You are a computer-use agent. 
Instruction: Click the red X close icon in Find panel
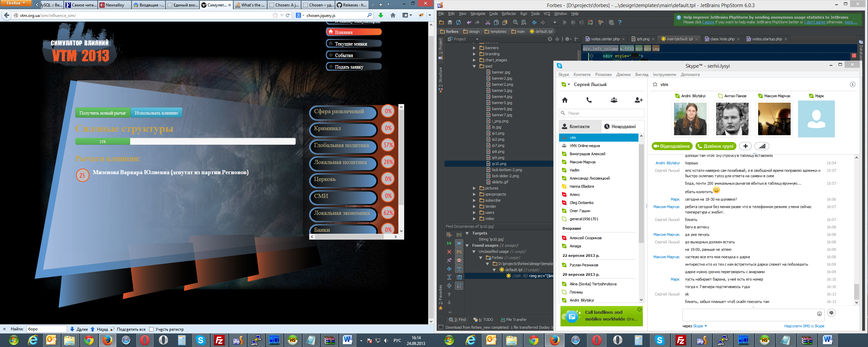[x=449, y=252]
